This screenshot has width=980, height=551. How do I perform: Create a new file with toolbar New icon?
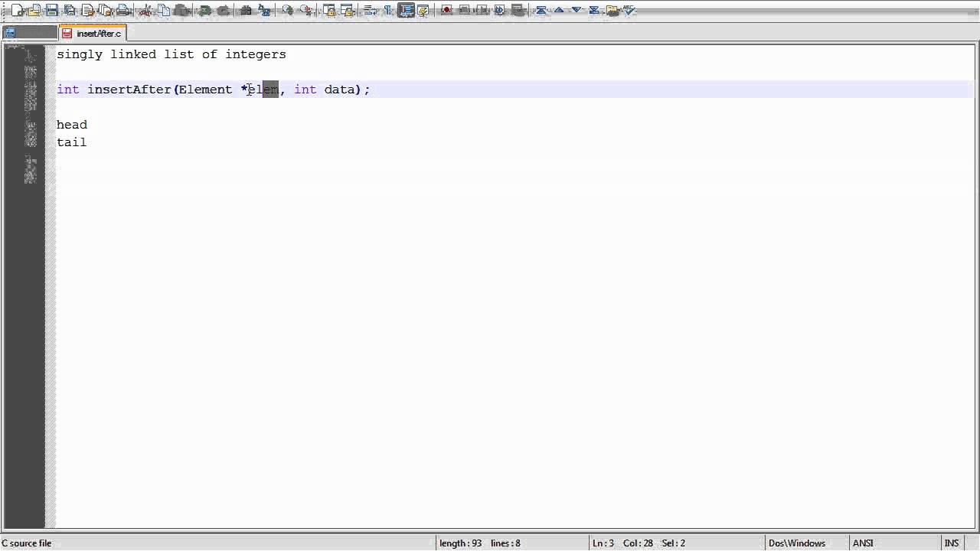click(17, 10)
